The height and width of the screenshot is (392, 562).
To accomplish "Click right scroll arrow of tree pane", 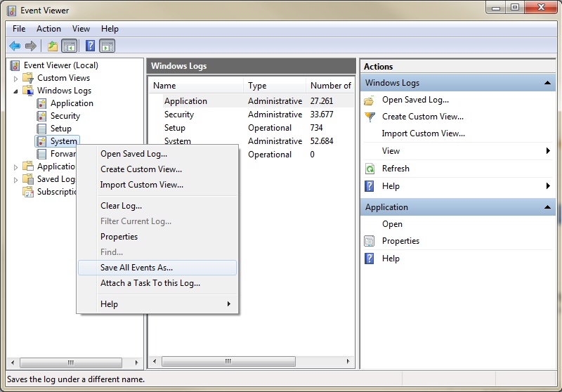I will pyautogui.click(x=136, y=362).
